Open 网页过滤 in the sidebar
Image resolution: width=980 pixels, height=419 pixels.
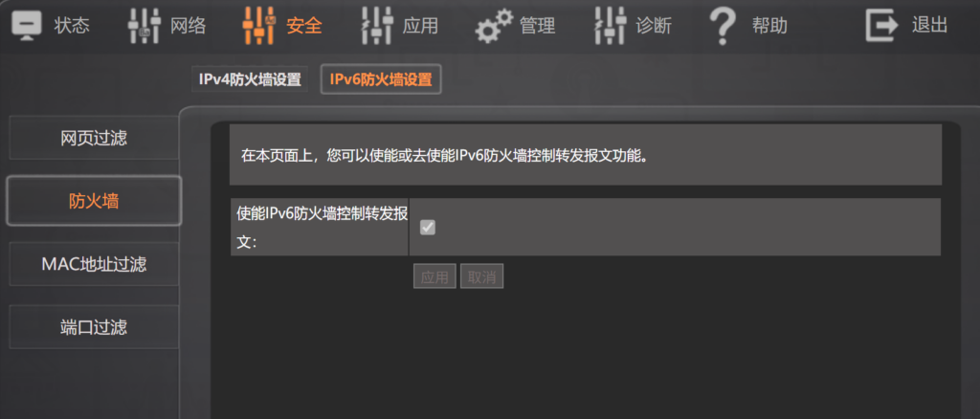[x=94, y=138]
